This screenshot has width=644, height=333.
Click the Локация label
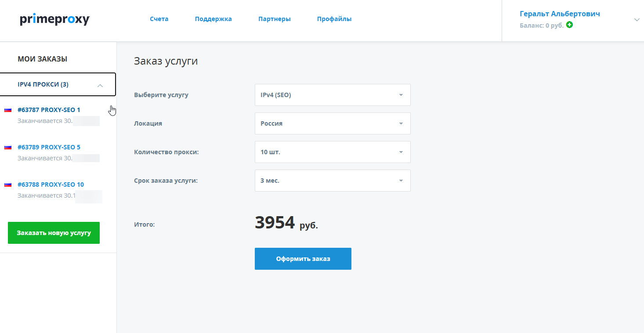[148, 123]
